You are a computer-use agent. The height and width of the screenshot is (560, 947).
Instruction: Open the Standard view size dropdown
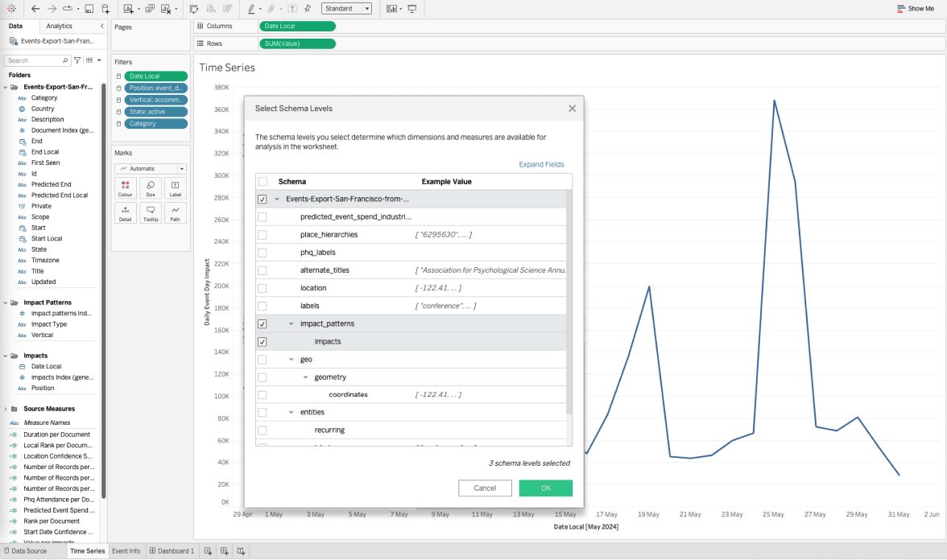coord(346,8)
